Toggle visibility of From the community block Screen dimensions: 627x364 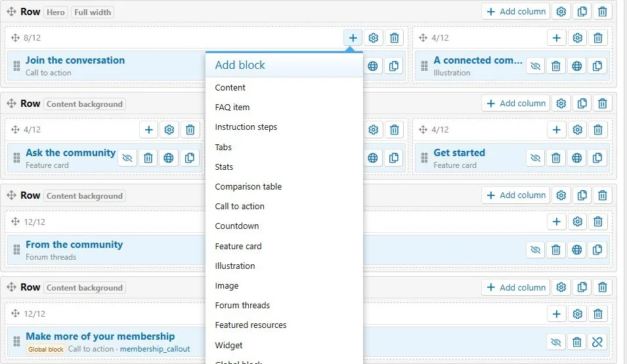point(536,250)
